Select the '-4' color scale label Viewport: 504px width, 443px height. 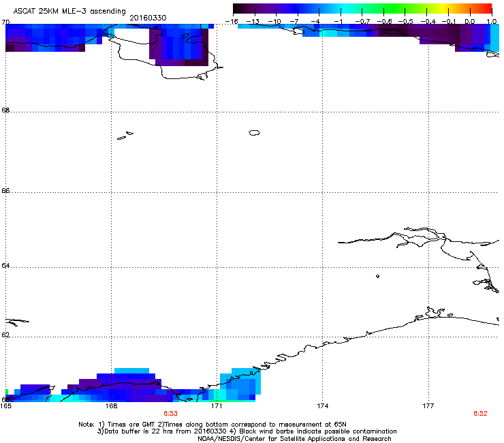(x=316, y=22)
